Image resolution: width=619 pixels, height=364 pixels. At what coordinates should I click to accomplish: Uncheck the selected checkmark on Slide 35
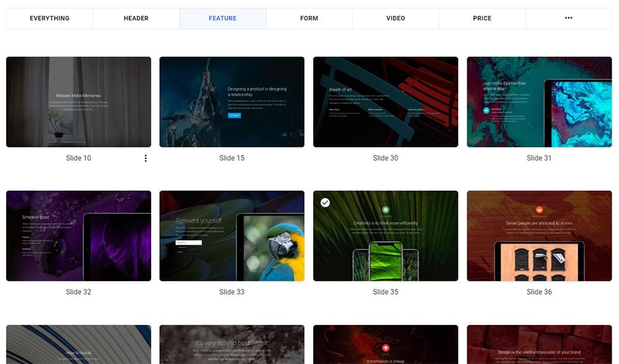[x=325, y=202]
